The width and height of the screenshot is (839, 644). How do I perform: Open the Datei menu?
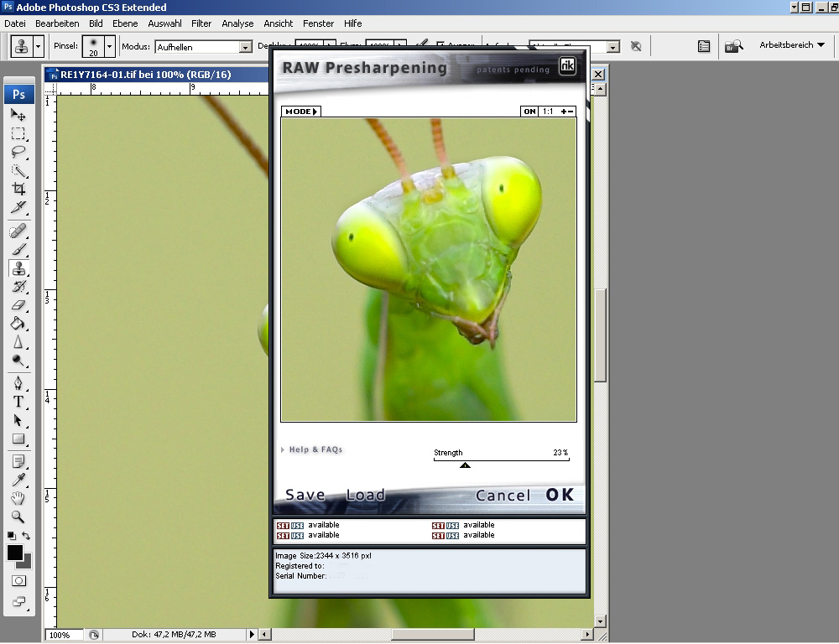coord(15,23)
